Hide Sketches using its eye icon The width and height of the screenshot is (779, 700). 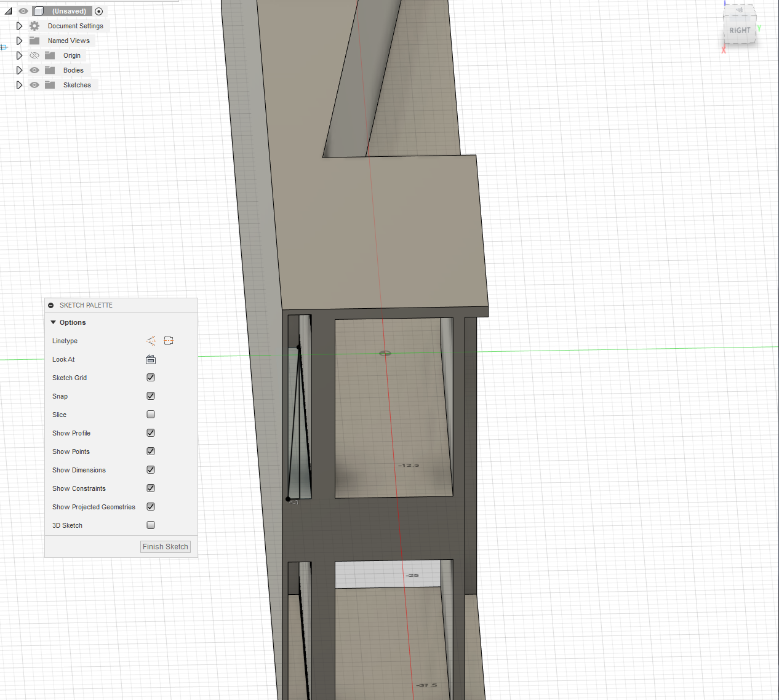point(34,85)
